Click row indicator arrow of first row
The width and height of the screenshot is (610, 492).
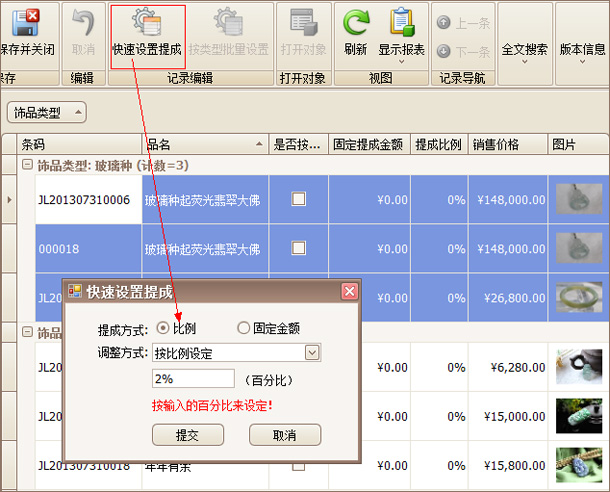tap(9, 200)
